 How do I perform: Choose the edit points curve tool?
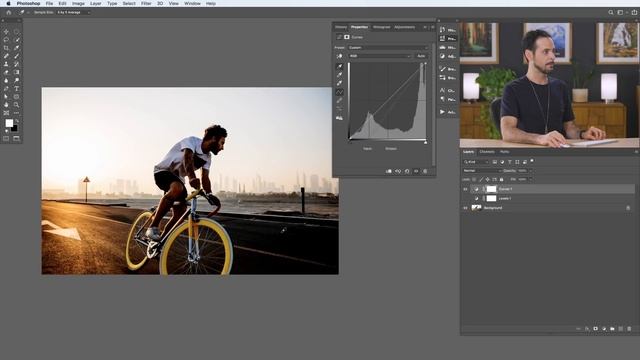pos(339,92)
